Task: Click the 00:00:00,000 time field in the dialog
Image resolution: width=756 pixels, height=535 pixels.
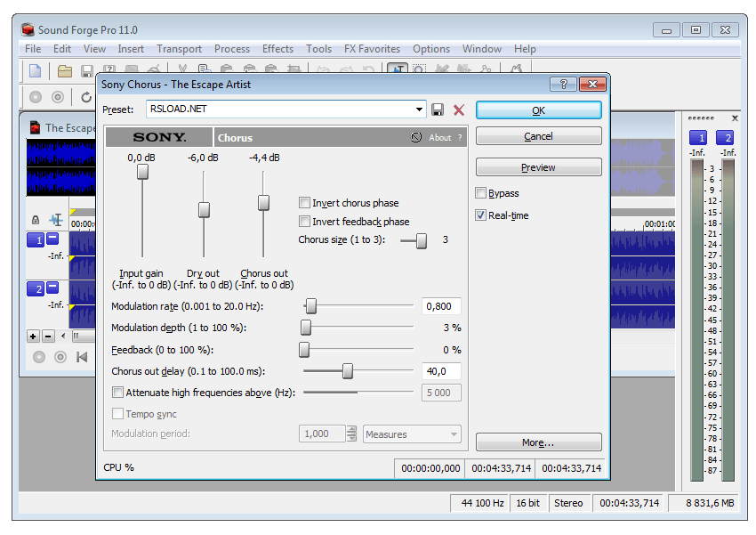Action: point(430,468)
